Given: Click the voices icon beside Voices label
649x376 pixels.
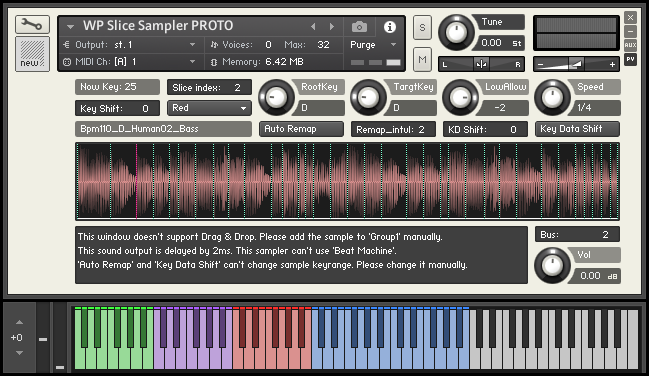Looking at the screenshot, I should [x=214, y=45].
